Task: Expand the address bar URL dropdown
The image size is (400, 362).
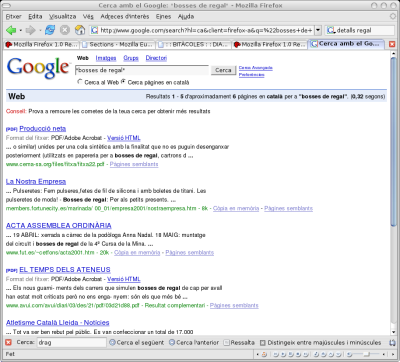Action: point(318,30)
